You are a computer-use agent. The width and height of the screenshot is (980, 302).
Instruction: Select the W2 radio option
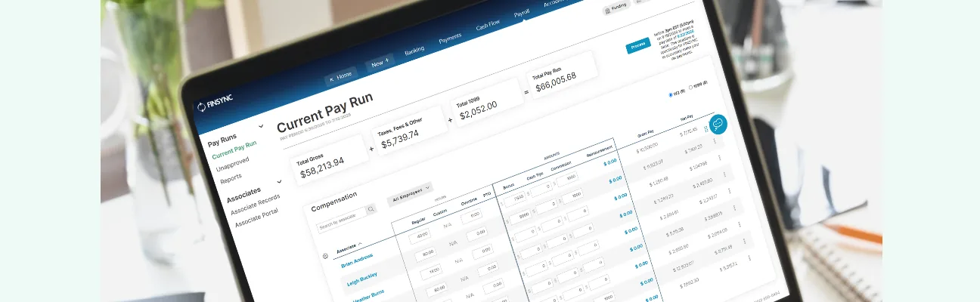pos(671,94)
